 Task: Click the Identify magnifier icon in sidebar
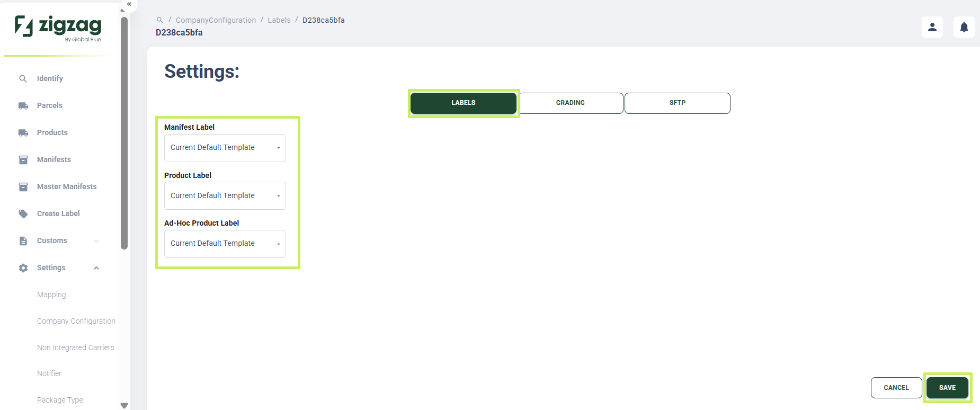pos(23,78)
